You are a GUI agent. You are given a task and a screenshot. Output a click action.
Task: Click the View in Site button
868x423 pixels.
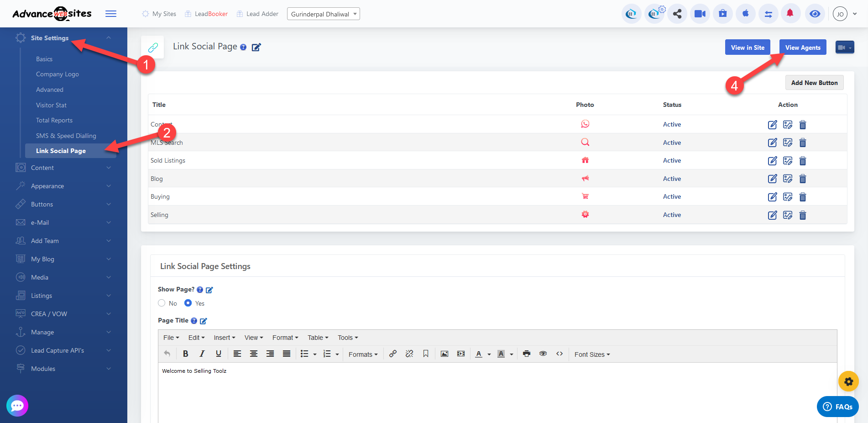pos(747,48)
